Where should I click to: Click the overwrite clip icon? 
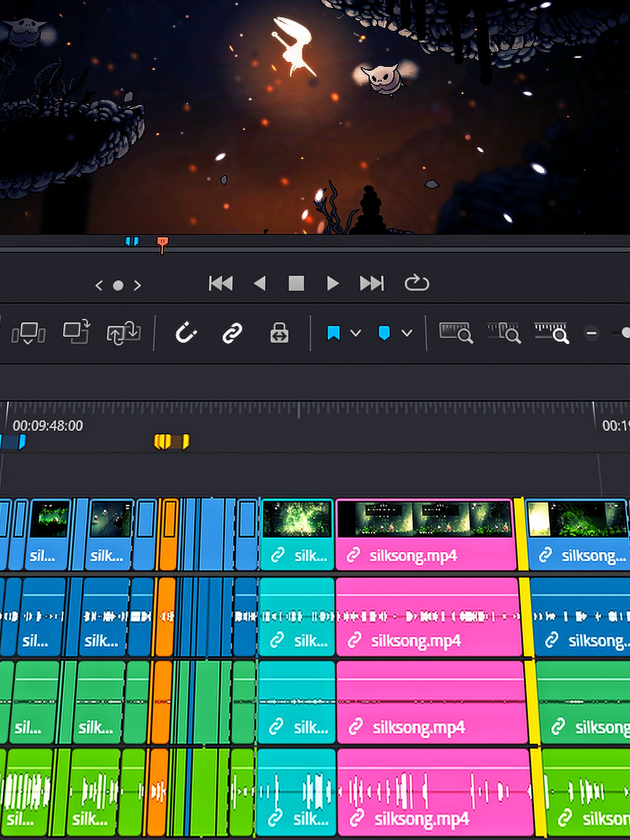[x=76, y=331]
